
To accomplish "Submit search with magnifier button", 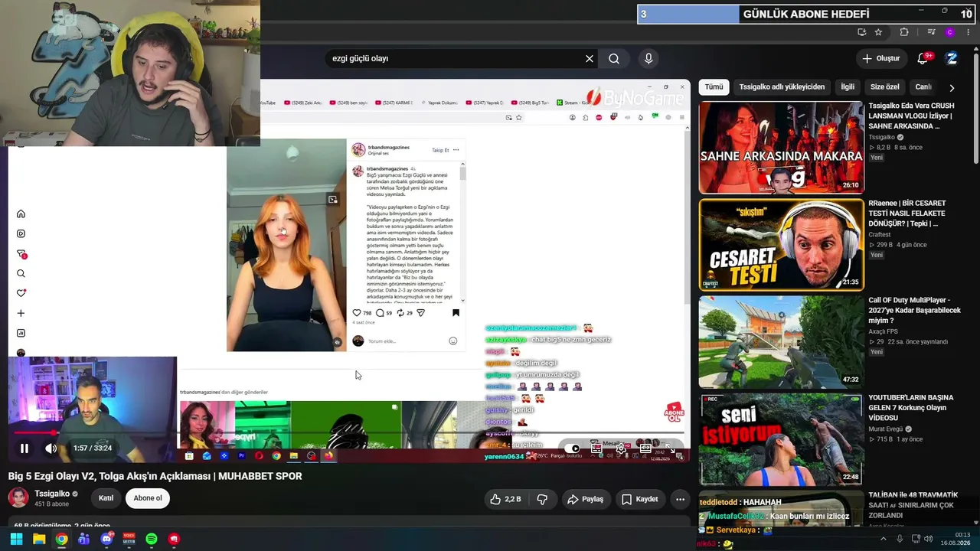I will [614, 59].
